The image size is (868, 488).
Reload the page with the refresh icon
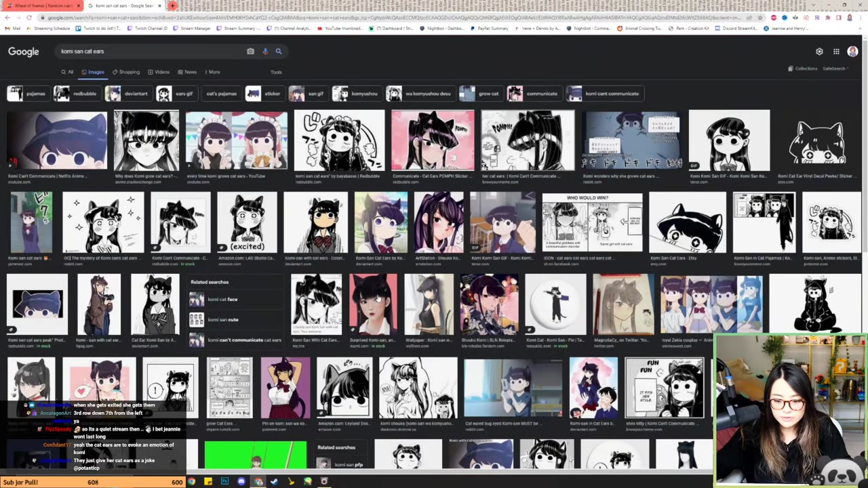[28, 17]
